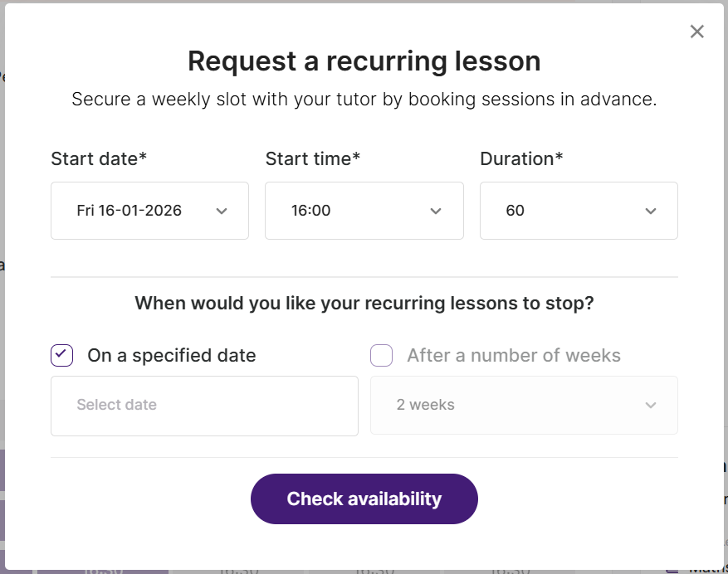Tick the After a number of weeks checkbox

tap(381, 356)
